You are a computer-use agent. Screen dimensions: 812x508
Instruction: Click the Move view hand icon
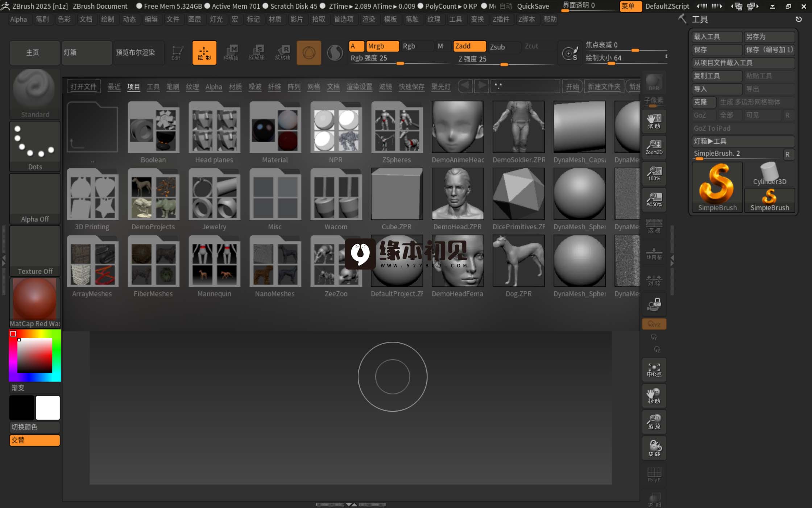coord(654,396)
